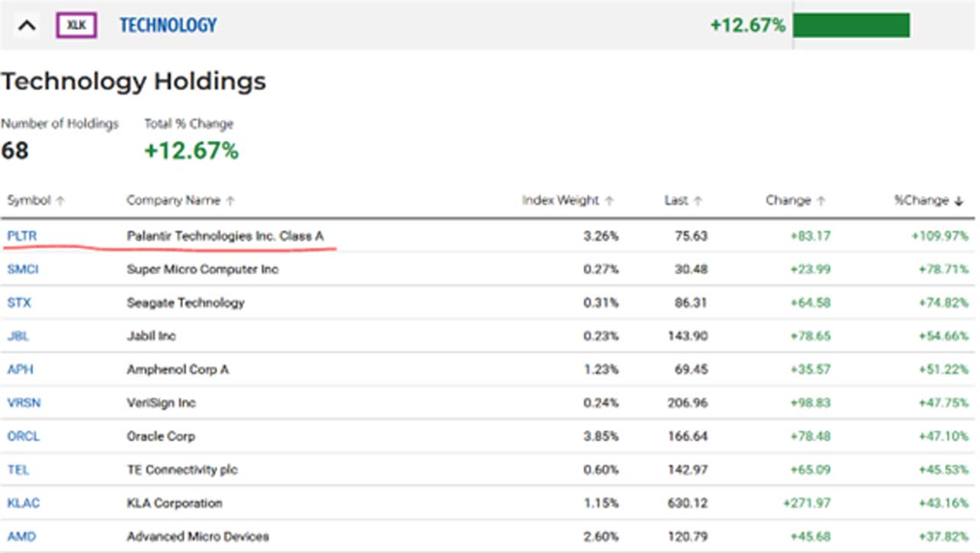Click AMD's 2.60% index weight
The width and height of the screenshot is (980, 553).
(601, 536)
